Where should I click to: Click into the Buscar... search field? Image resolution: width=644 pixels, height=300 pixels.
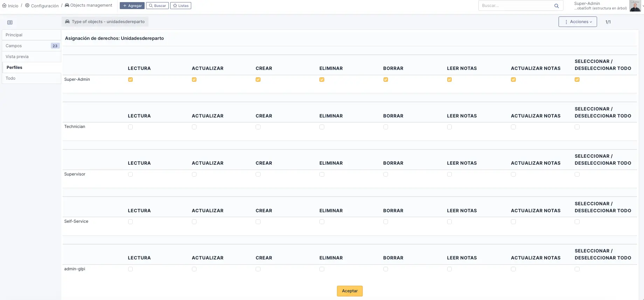coord(515,6)
